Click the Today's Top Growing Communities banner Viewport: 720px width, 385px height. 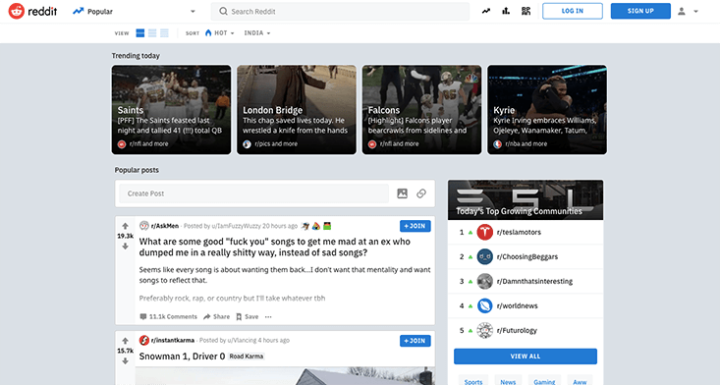coord(525,200)
